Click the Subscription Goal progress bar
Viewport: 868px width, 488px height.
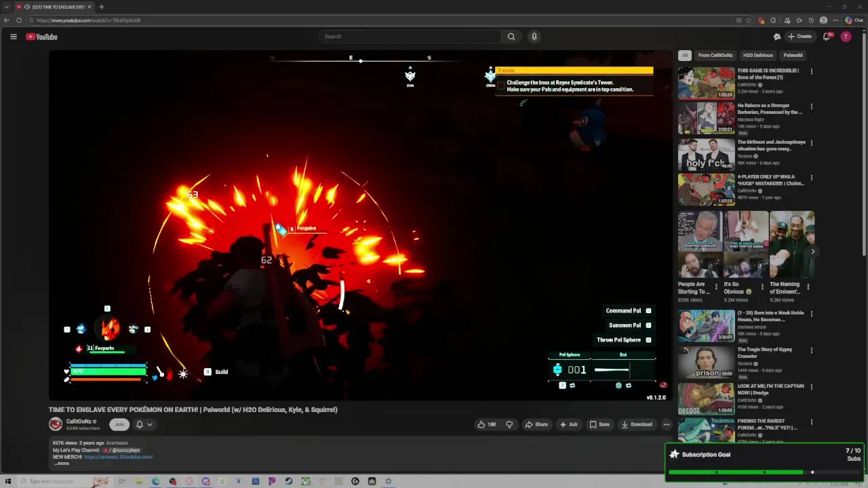tap(764, 472)
